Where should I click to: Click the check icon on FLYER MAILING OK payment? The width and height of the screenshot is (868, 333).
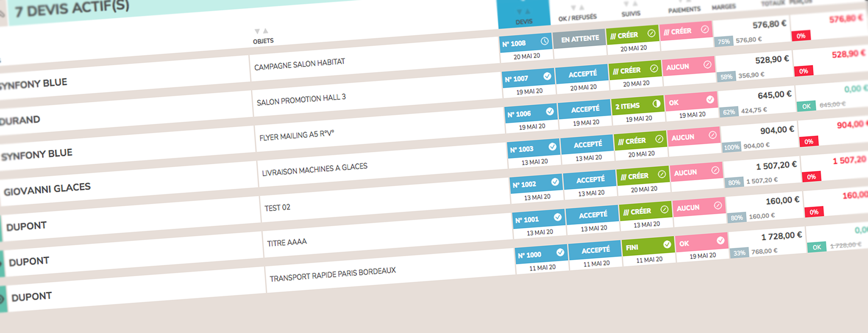coord(710,99)
